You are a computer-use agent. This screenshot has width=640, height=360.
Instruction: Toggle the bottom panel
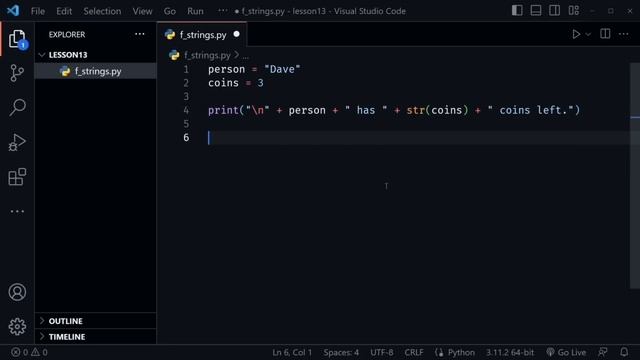pyautogui.click(x=536, y=11)
